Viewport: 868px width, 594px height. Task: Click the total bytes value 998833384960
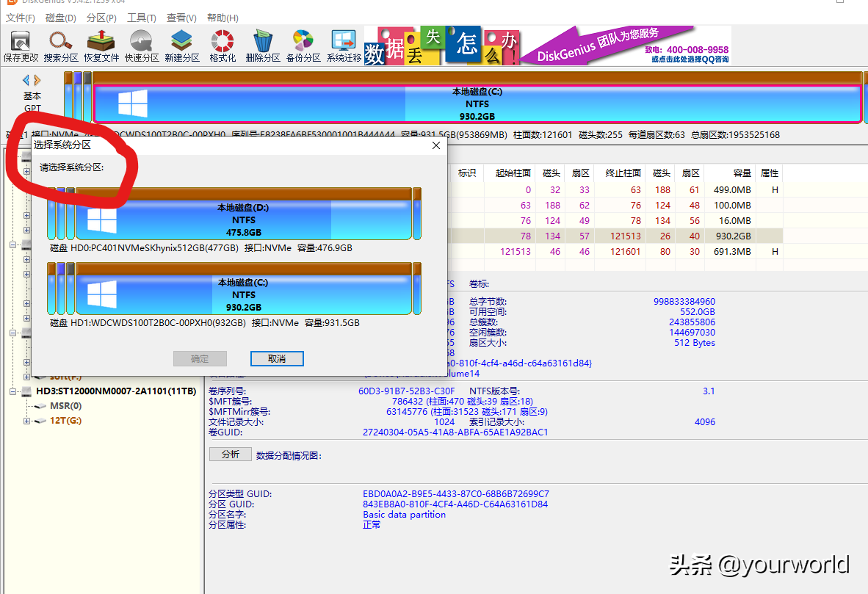684,302
